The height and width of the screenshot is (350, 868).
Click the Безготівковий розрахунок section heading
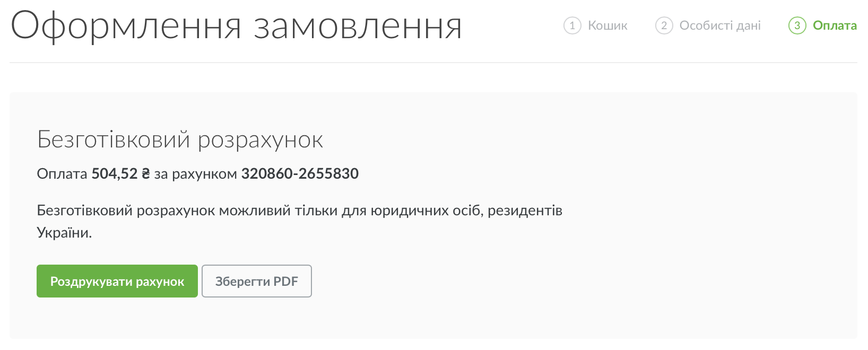[180, 140]
